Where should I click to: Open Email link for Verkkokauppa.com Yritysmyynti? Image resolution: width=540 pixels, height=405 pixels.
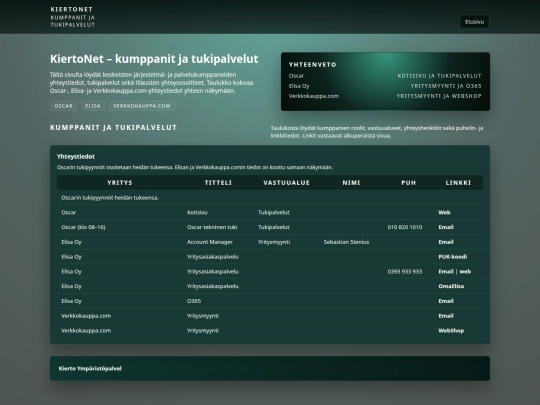point(446,316)
